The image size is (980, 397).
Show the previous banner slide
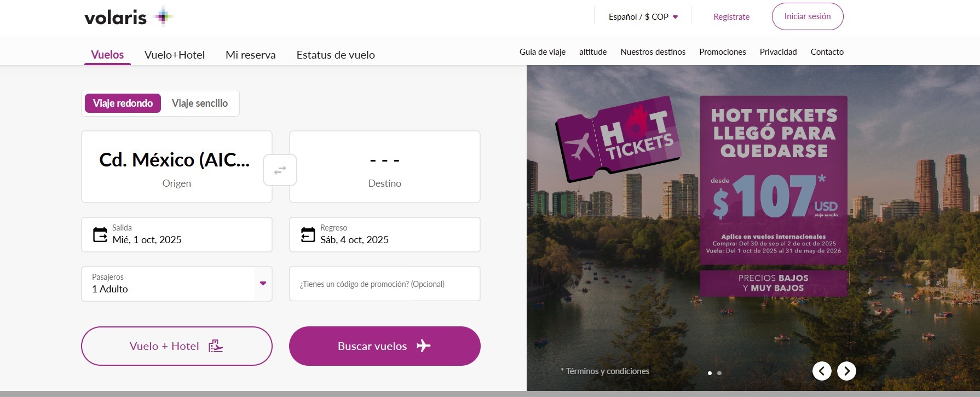click(x=821, y=371)
